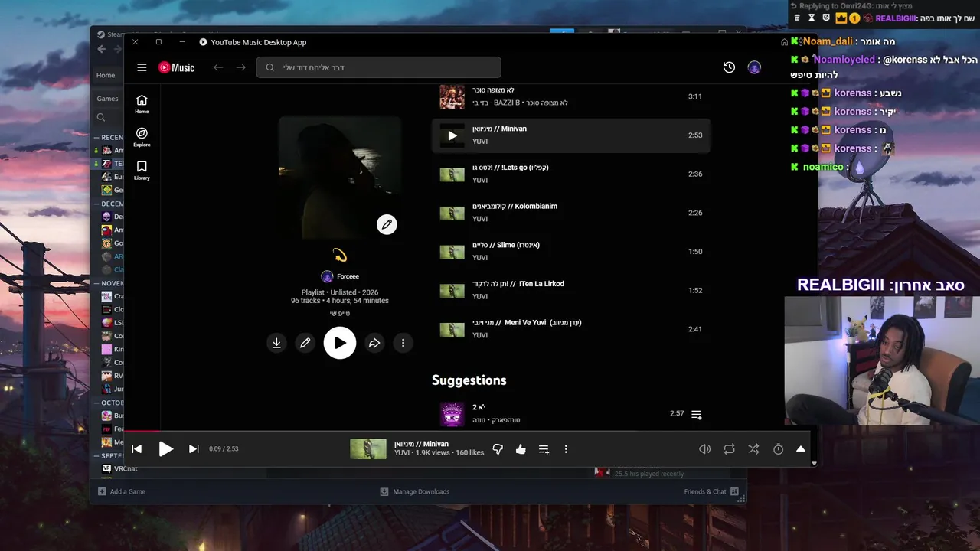Toggle shuffle mode
This screenshot has width=980, height=551.
754,449
